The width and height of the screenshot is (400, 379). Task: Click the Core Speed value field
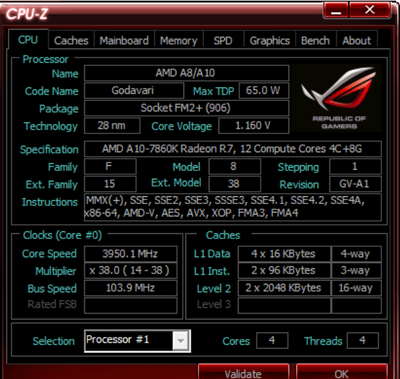pos(130,254)
